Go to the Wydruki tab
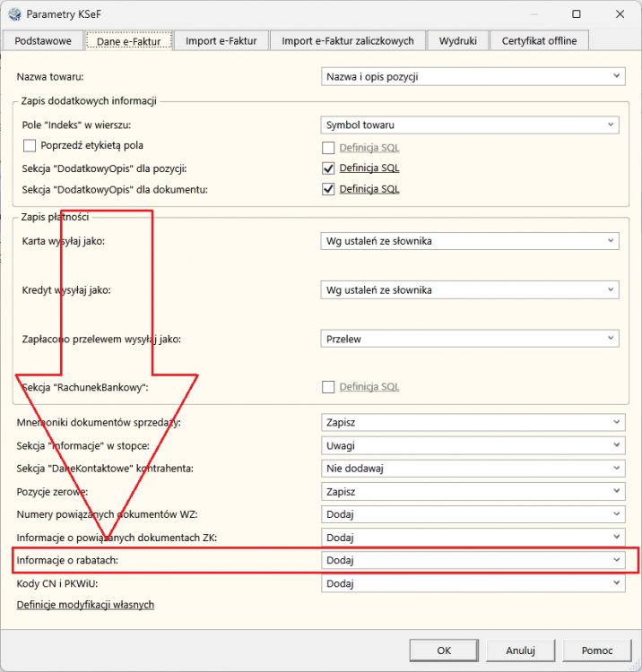The height and width of the screenshot is (672, 642). coord(457,40)
